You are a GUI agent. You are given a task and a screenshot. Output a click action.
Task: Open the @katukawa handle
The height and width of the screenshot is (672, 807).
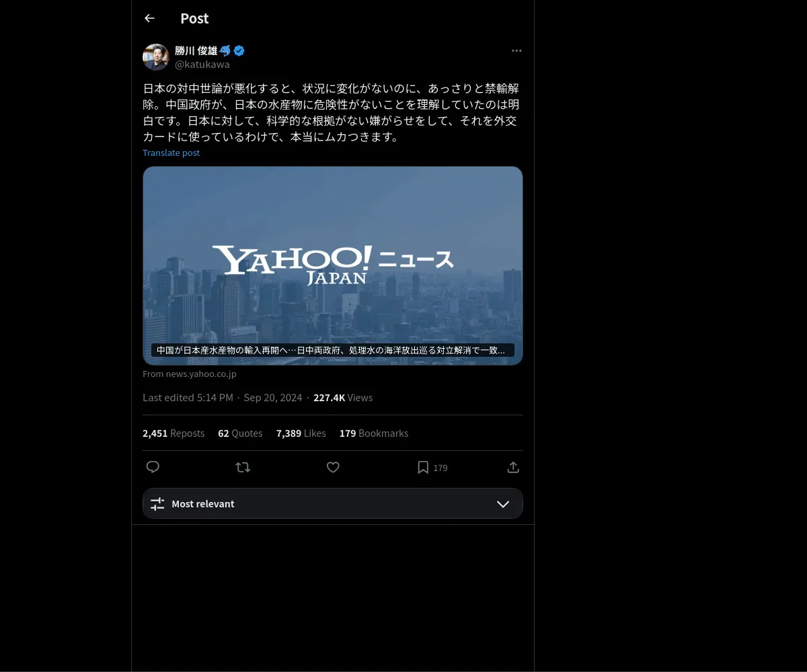point(202,65)
